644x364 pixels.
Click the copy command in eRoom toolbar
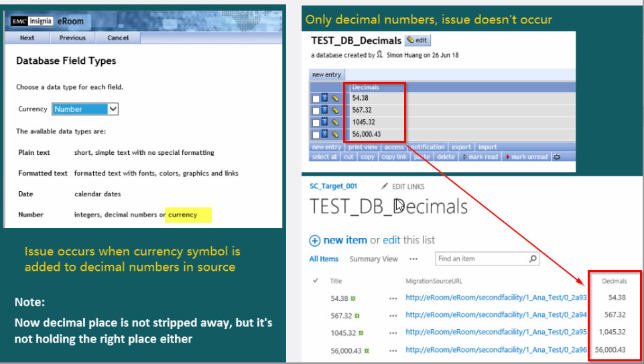point(367,157)
